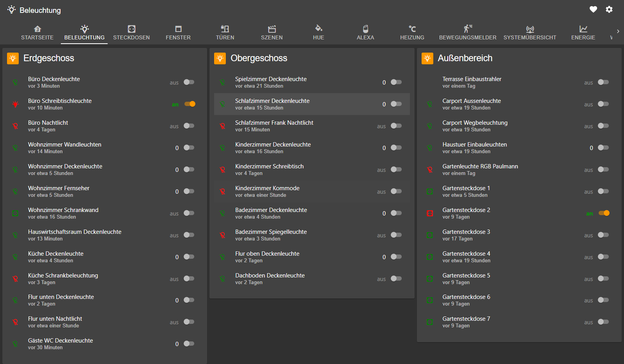Click the unavailable bulb icon of Büro Nachtlicht
Screen dimensions: 624x364
click(x=15, y=126)
